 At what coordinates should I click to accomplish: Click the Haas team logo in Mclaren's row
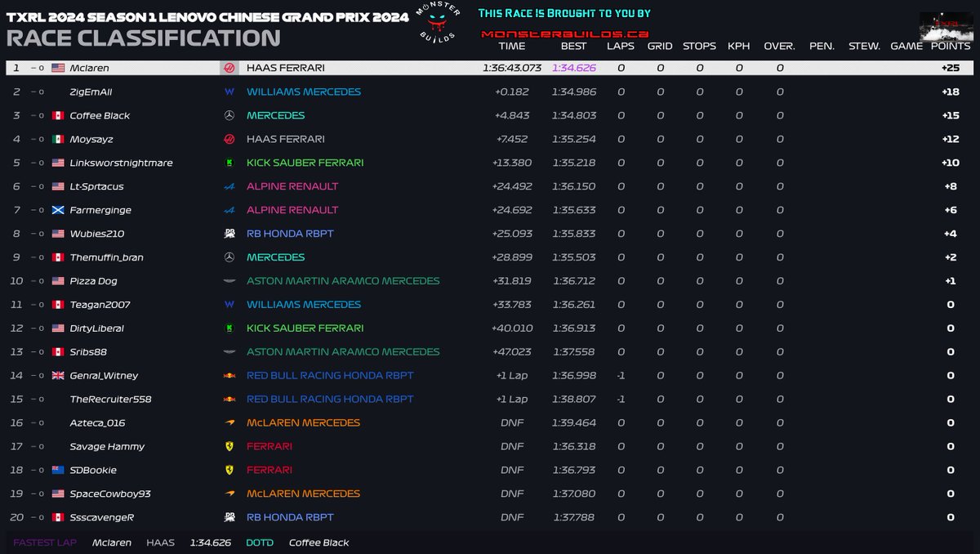pyautogui.click(x=229, y=69)
